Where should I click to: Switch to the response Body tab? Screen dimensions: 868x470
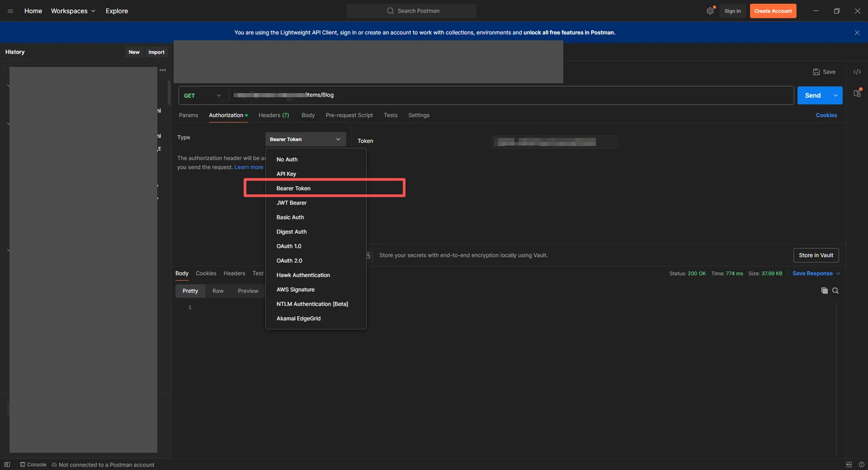(x=182, y=274)
